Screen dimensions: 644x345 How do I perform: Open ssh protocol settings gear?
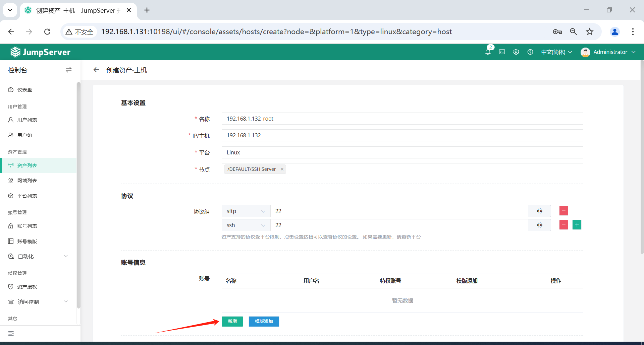click(x=539, y=225)
